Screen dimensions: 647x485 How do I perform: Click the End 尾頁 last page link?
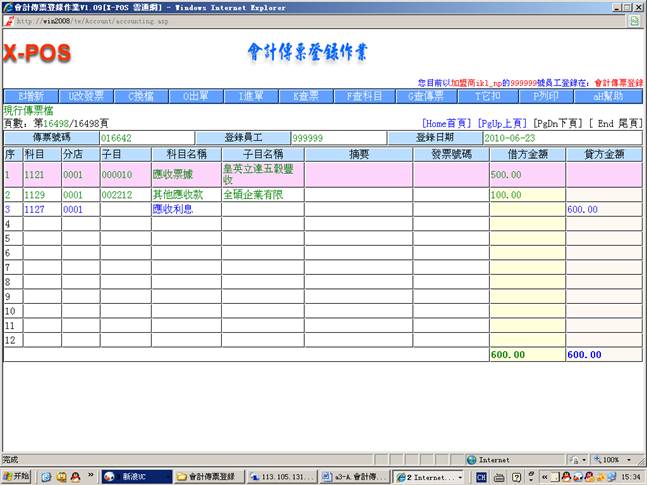point(615,123)
